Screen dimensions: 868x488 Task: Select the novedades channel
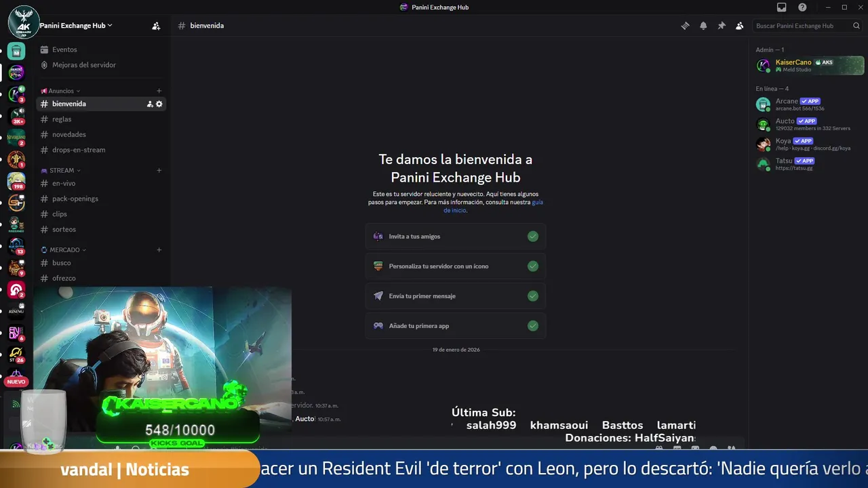(102, 134)
